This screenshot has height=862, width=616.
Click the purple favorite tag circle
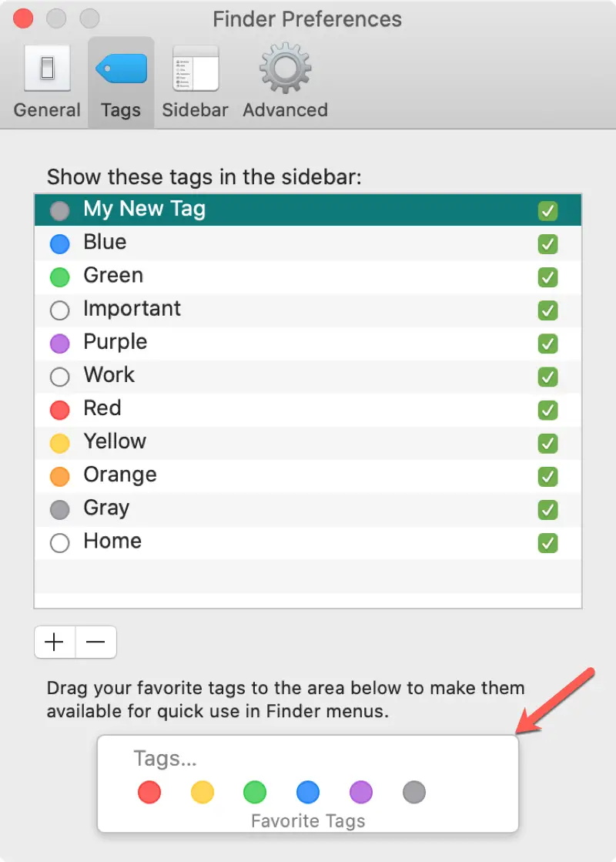[x=361, y=792]
